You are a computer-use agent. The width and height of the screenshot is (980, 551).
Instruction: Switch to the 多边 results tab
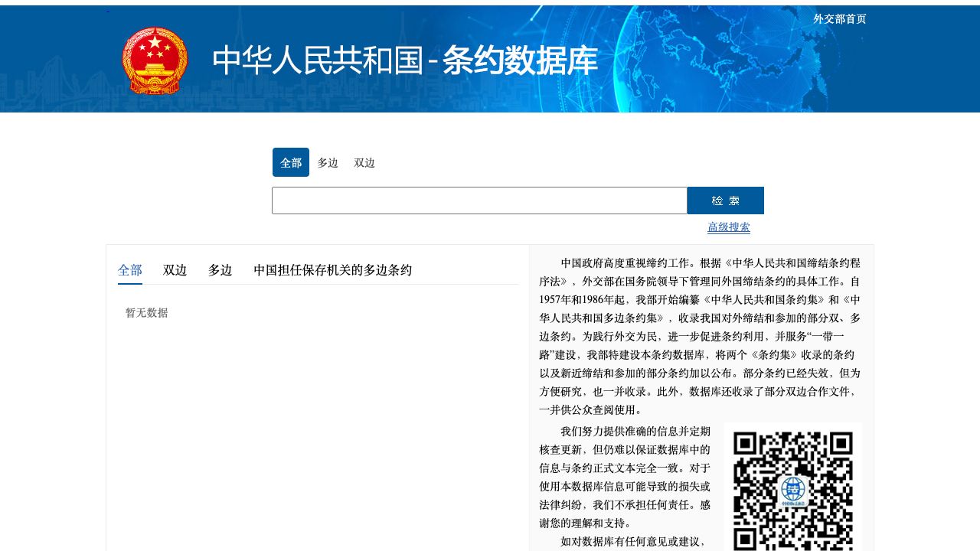tap(220, 270)
